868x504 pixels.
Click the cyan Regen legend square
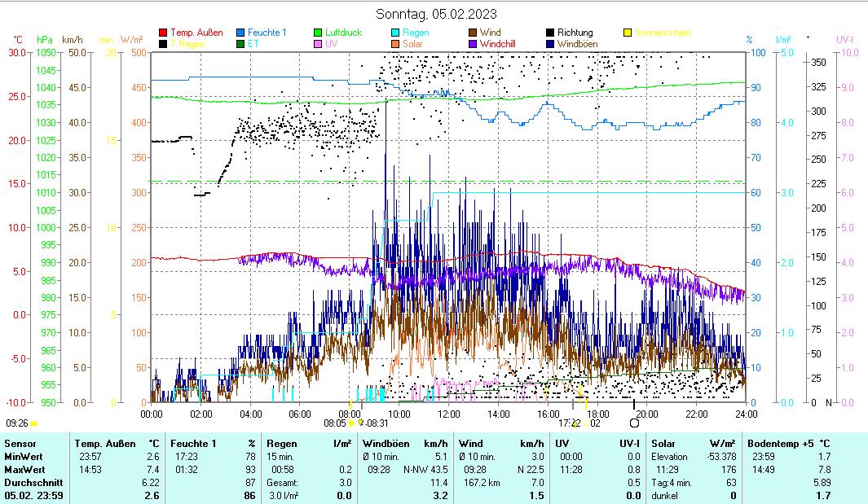tap(395, 33)
